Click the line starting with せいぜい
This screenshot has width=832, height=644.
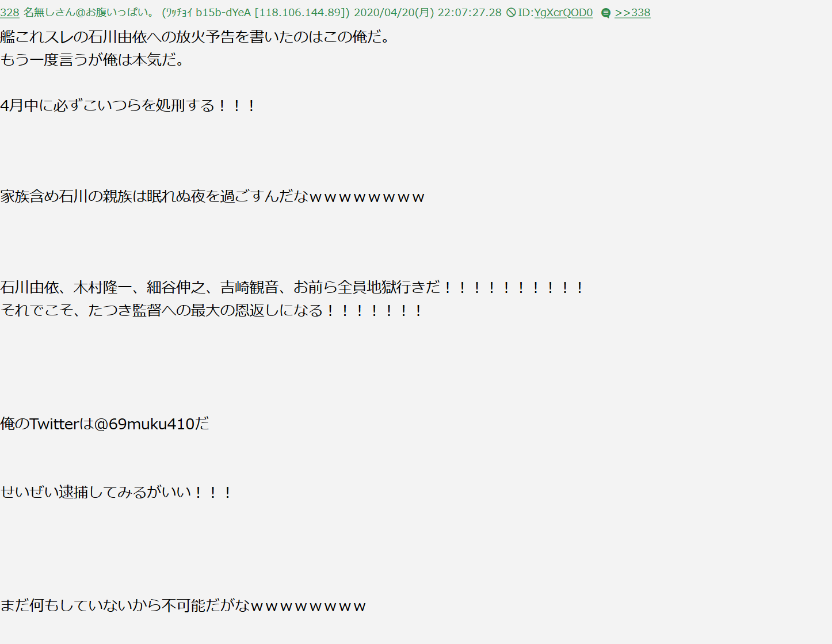click(116, 492)
